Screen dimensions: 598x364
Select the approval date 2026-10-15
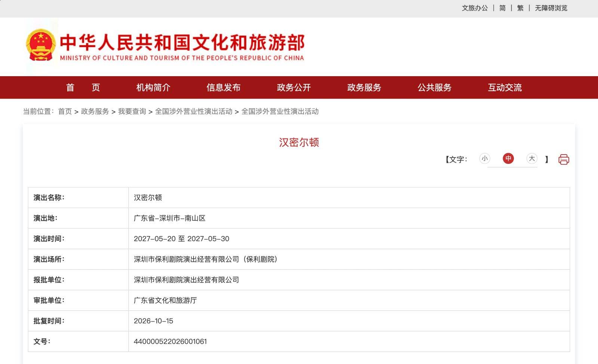(x=154, y=321)
